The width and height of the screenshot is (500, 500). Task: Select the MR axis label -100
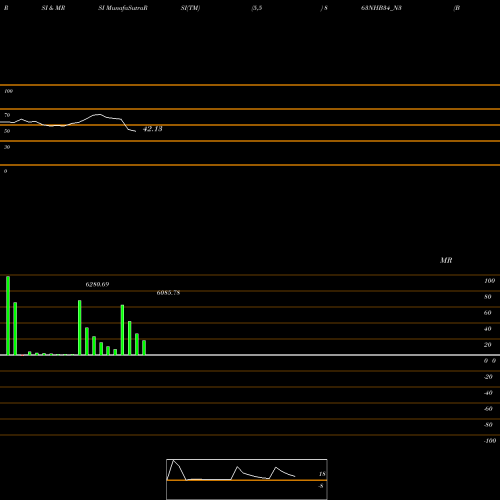[x=490, y=441]
